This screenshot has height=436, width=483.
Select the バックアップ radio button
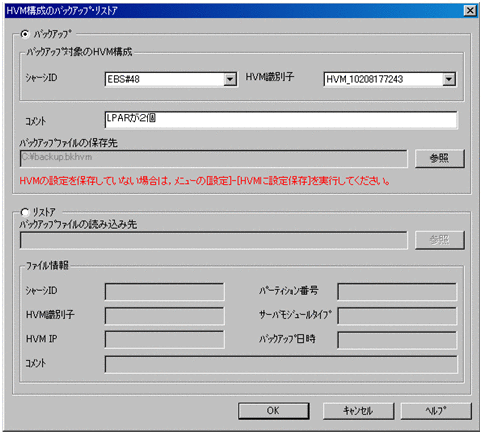tap(25, 34)
